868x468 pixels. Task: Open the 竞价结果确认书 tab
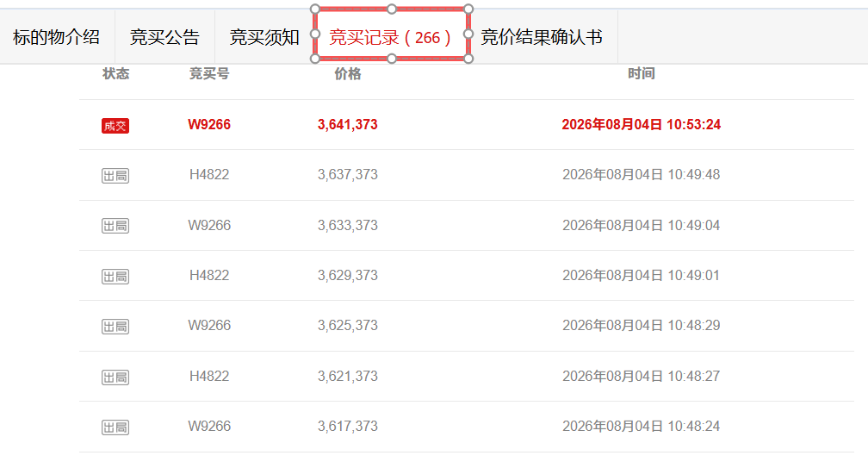542,37
